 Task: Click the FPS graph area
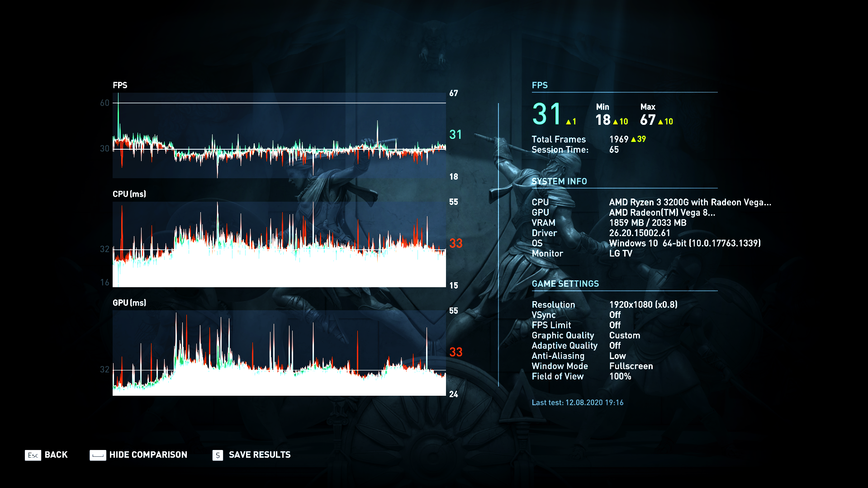click(279, 135)
